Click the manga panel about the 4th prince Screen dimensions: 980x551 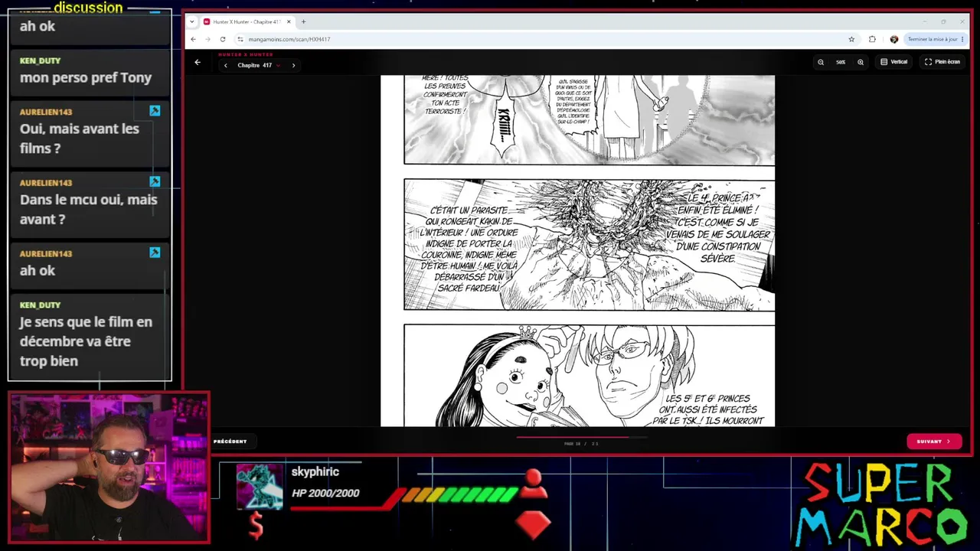(589, 245)
